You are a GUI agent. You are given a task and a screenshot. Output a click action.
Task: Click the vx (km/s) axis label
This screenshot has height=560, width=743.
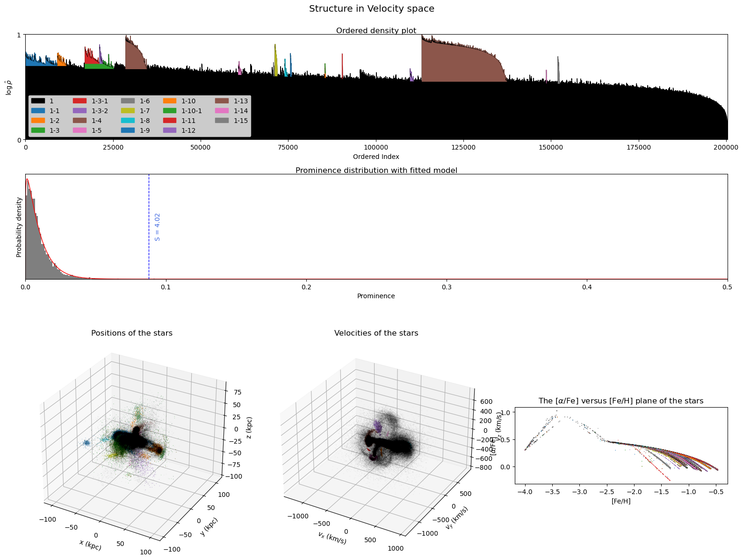point(332,538)
